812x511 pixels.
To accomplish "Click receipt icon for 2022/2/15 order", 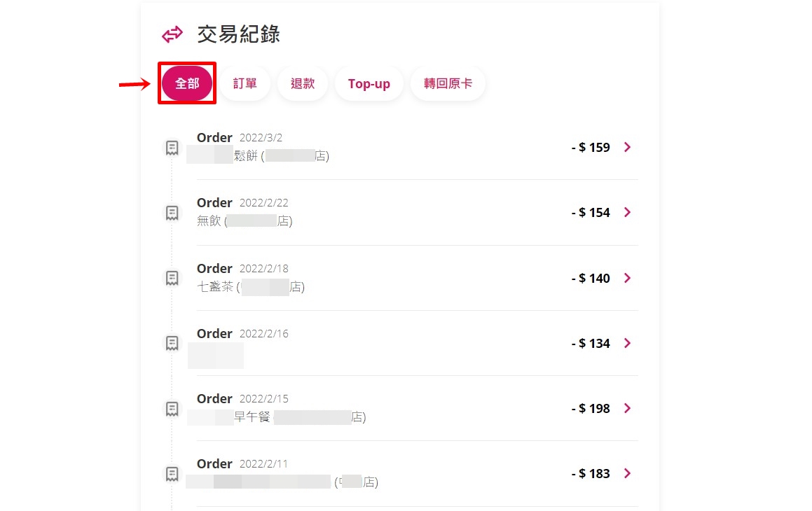I will tap(172, 409).
